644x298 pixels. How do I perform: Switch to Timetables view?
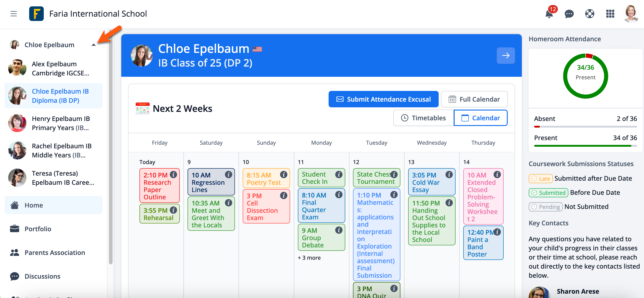pos(423,118)
